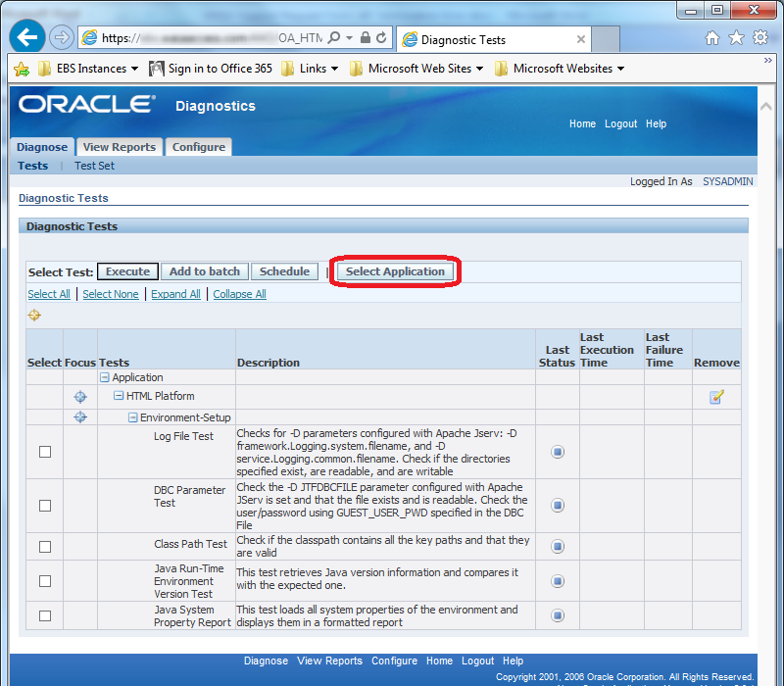The width and height of the screenshot is (784, 686).
Task: Click the focus crosshair icon above the table
Action: coord(34,316)
